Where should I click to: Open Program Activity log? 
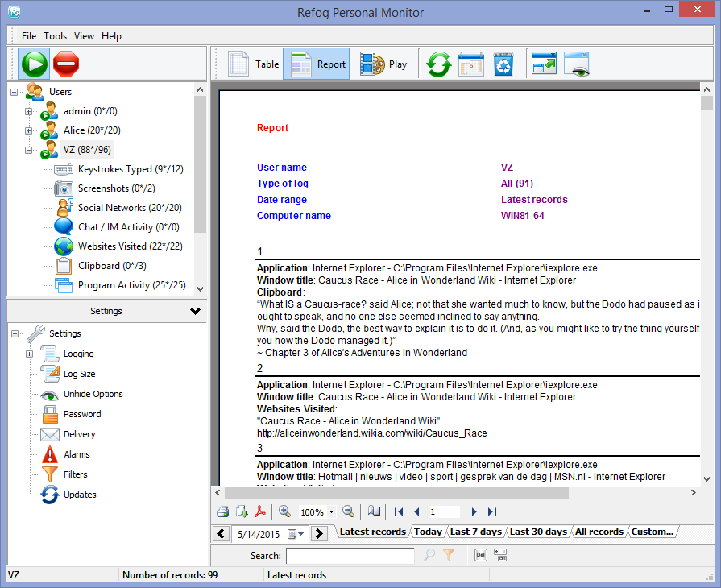(132, 285)
